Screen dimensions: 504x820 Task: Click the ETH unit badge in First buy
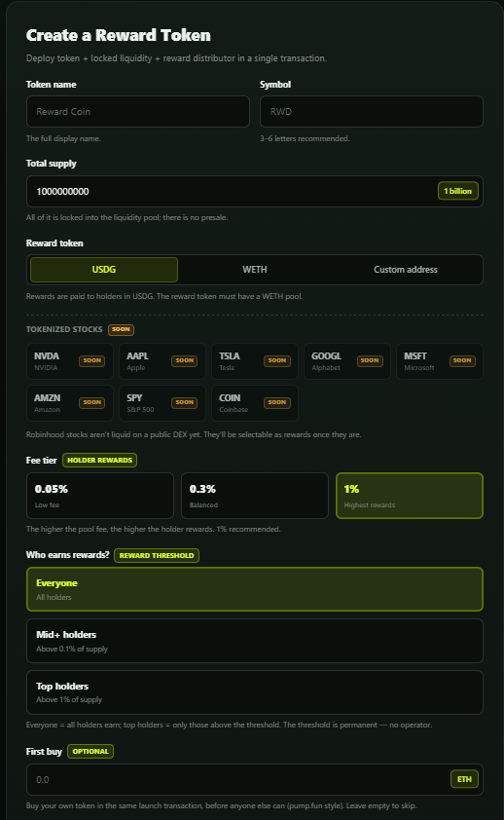tap(464, 779)
